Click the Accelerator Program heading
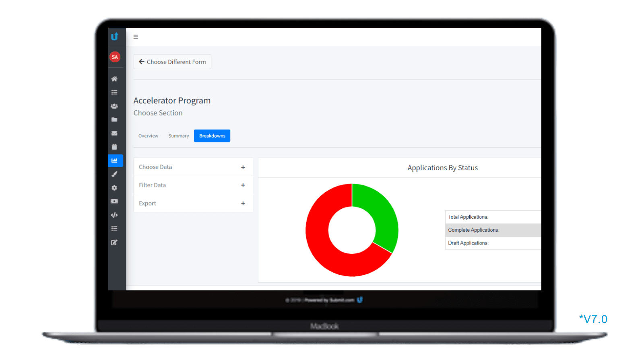 coord(172,101)
